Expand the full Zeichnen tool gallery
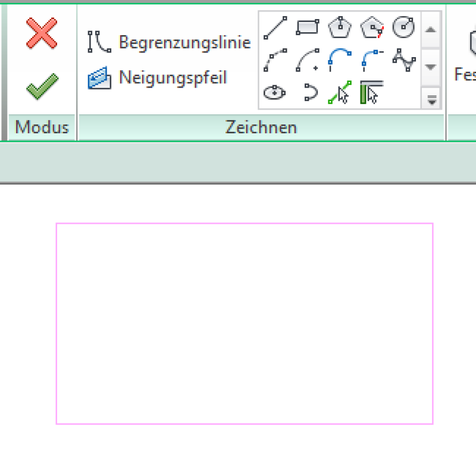The image size is (476, 457). pos(431,100)
